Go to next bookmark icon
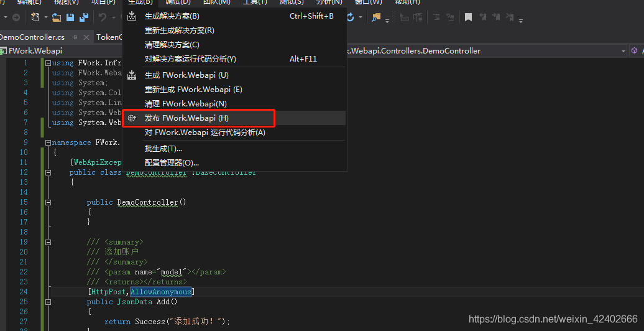This screenshot has height=331, width=644. point(496,17)
